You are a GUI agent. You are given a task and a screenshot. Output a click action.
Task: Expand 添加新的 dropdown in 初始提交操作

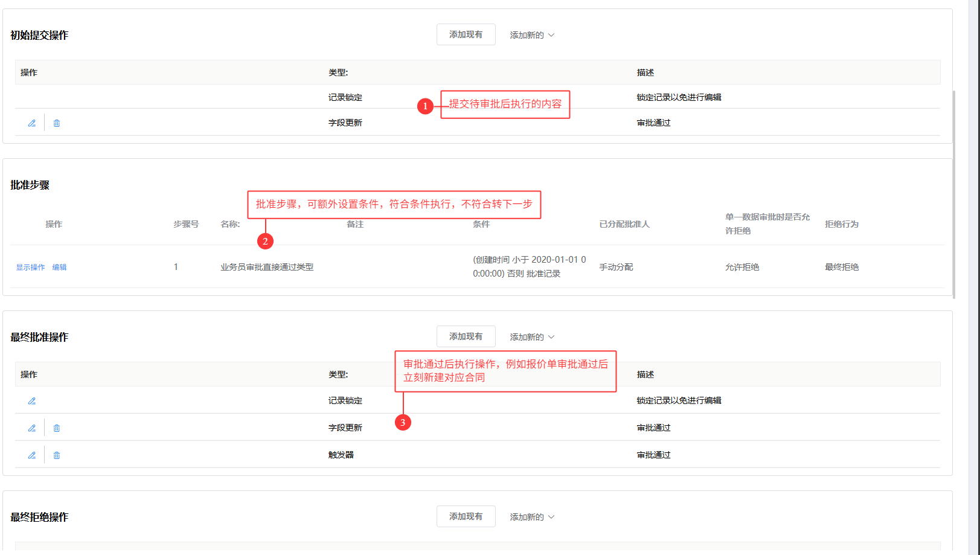coord(532,35)
